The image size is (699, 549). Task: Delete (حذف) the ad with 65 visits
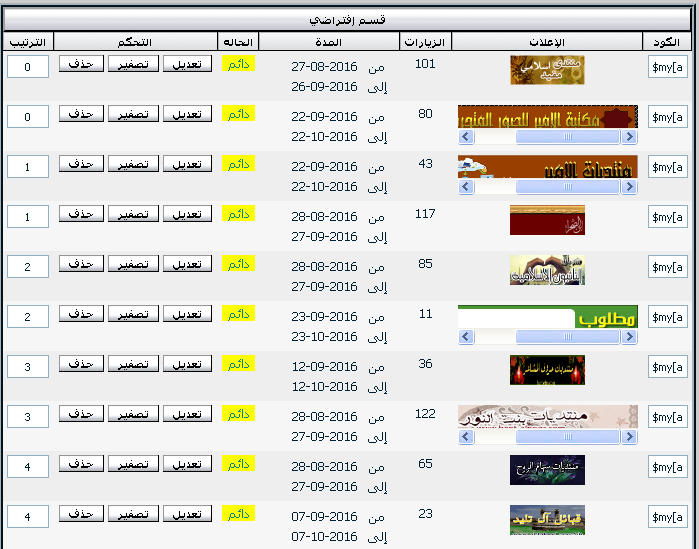[x=81, y=463]
